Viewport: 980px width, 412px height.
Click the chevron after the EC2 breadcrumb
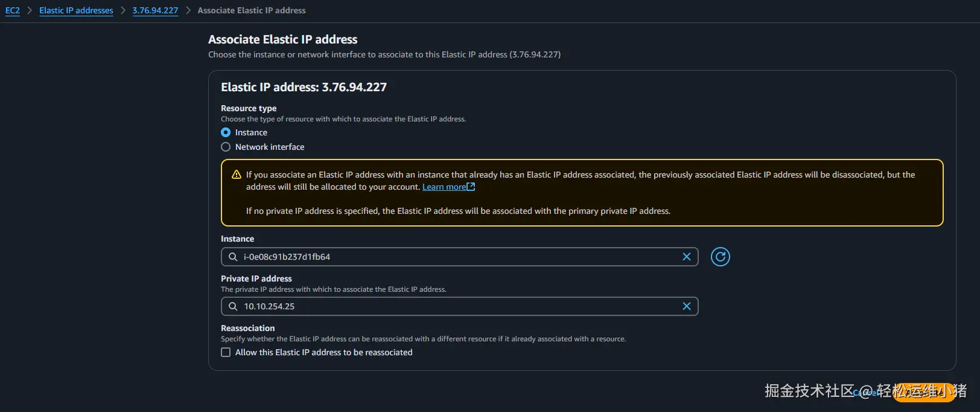30,10
